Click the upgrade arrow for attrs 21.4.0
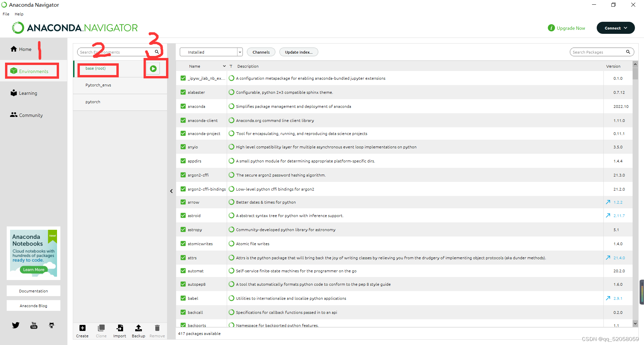This screenshot has width=644, height=345. tap(608, 258)
